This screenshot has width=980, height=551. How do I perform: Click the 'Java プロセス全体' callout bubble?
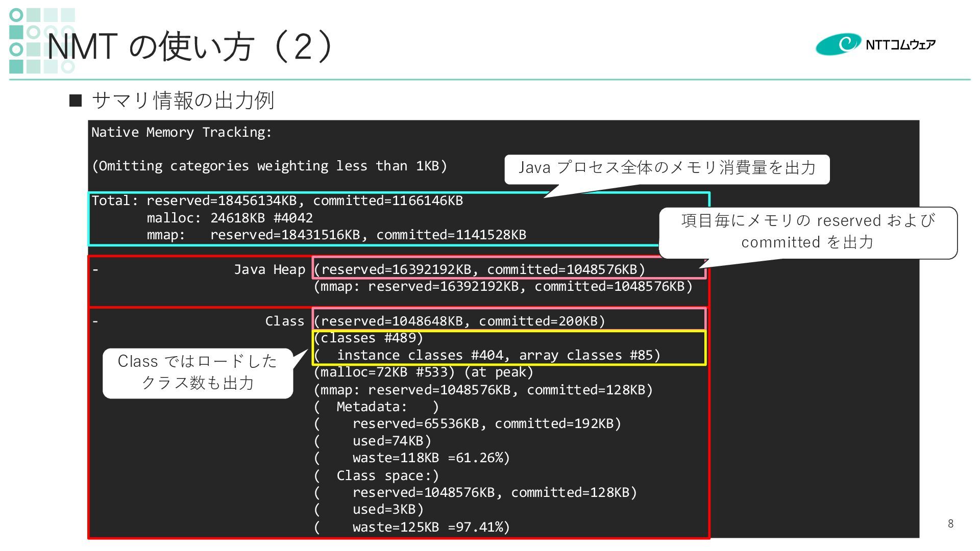[x=667, y=168]
